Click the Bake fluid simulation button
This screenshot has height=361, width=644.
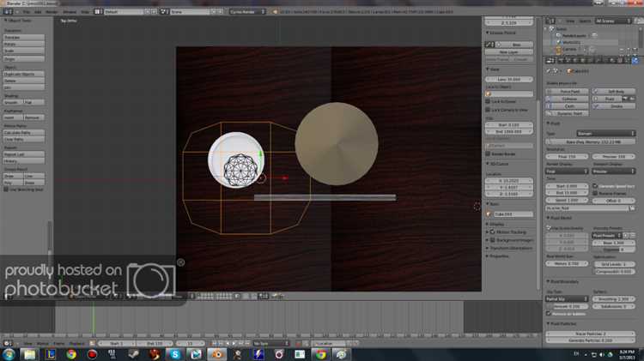point(591,141)
